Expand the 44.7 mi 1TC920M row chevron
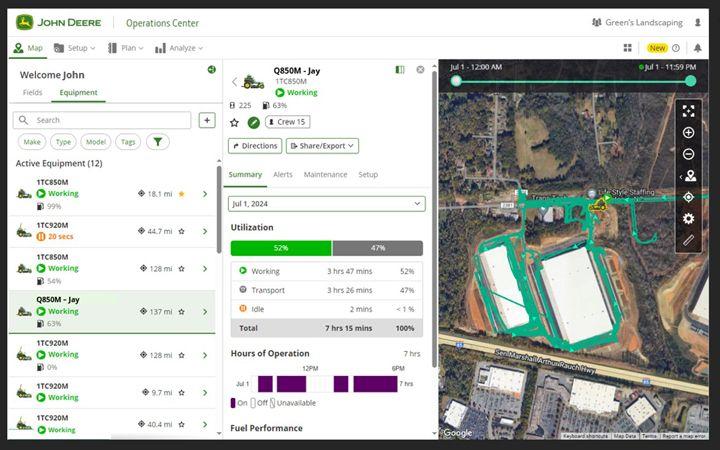 (x=205, y=231)
